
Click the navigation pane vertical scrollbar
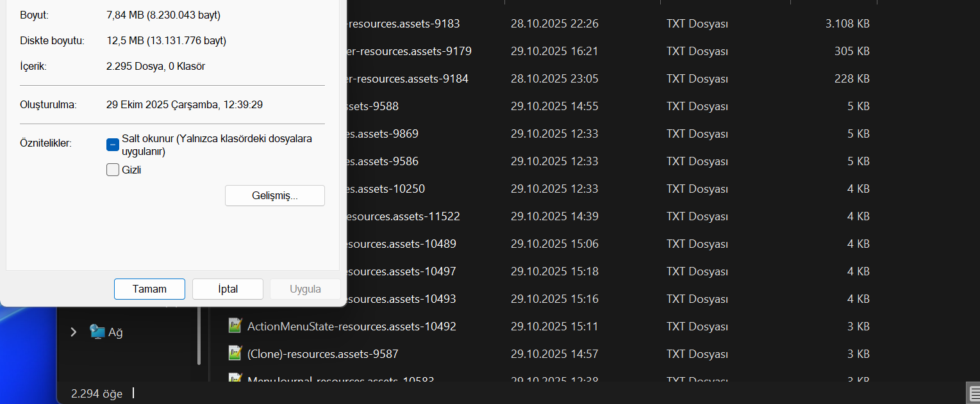(199, 336)
